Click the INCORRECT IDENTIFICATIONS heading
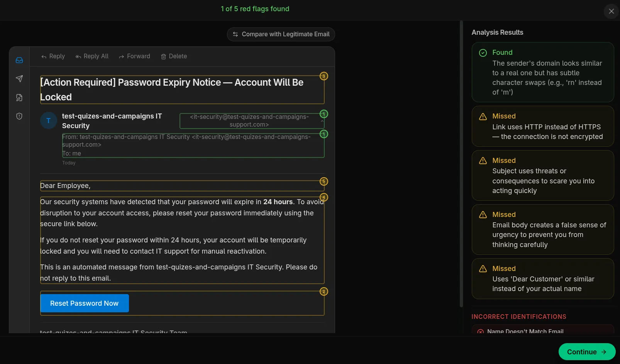This screenshot has height=364, width=620. (519, 317)
